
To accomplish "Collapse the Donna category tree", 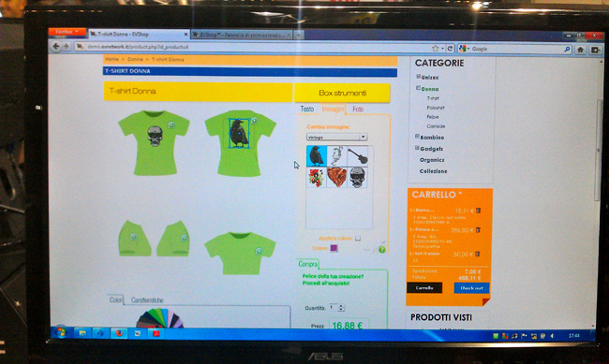I will click(418, 88).
